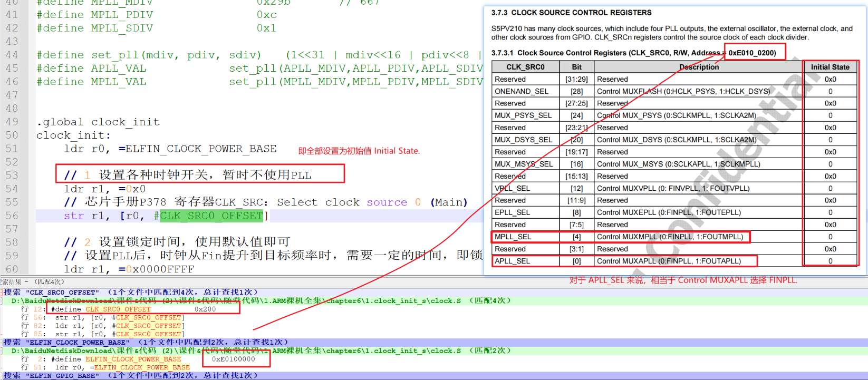Click "Control MUXAPLL (0:FINPLL, 1:FOUTAPLL)" description
Screen dimensions: 868x380
point(669,261)
